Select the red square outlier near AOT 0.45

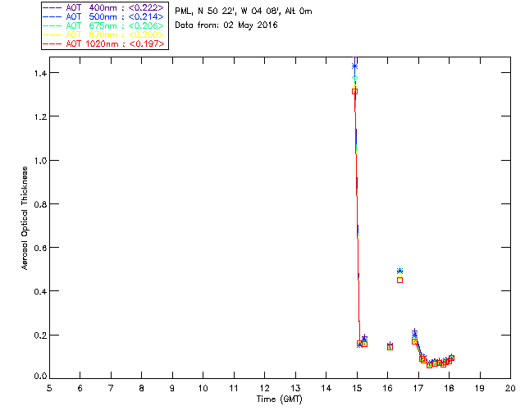399,280
